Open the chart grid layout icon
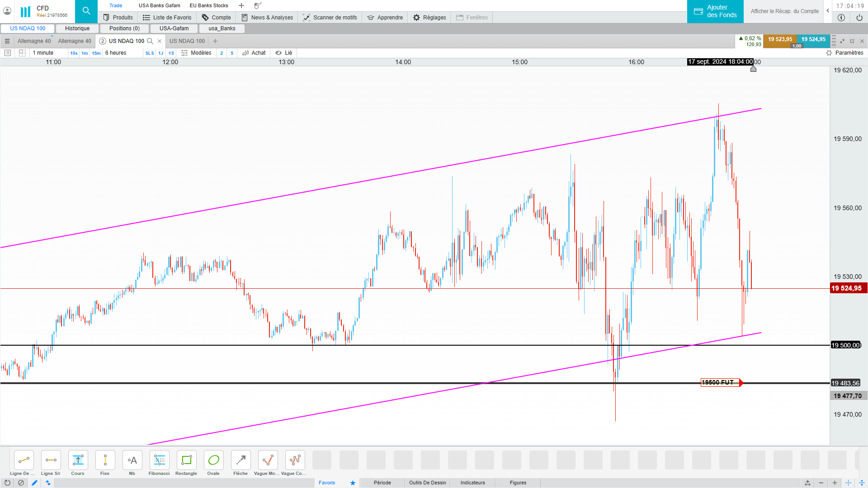This screenshot has height=488, width=868. pyautogui.click(x=22, y=53)
